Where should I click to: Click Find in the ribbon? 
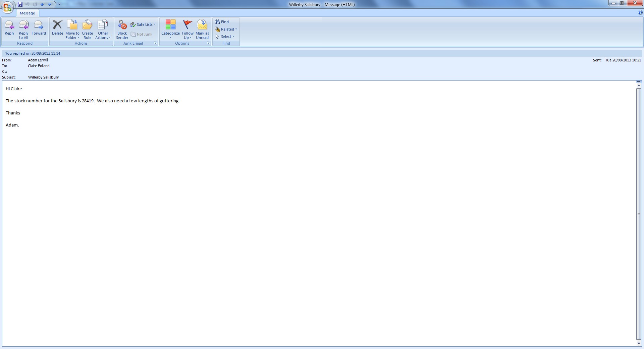pyautogui.click(x=222, y=22)
